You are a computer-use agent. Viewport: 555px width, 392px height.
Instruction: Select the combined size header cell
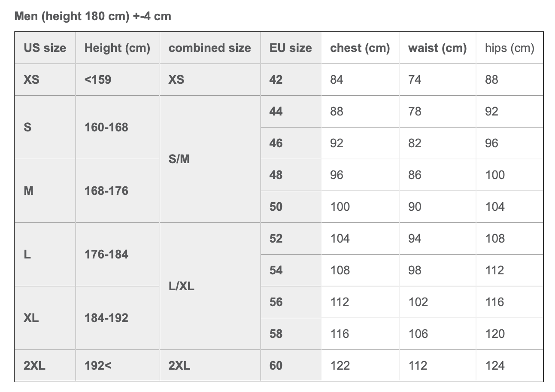tap(210, 48)
